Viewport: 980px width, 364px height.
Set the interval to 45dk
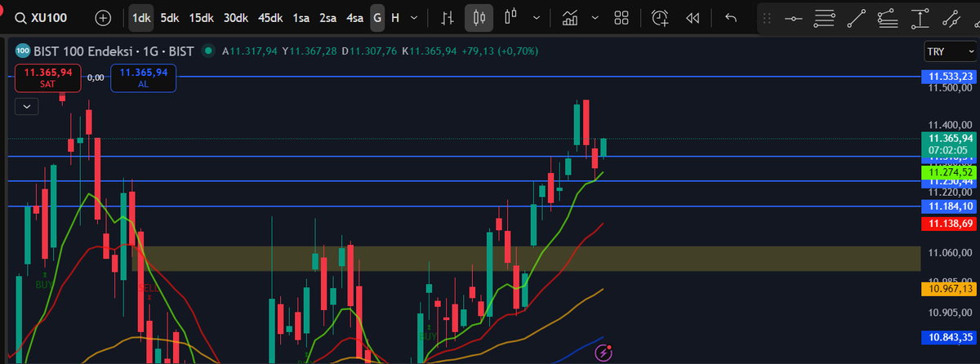click(x=270, y=17)
